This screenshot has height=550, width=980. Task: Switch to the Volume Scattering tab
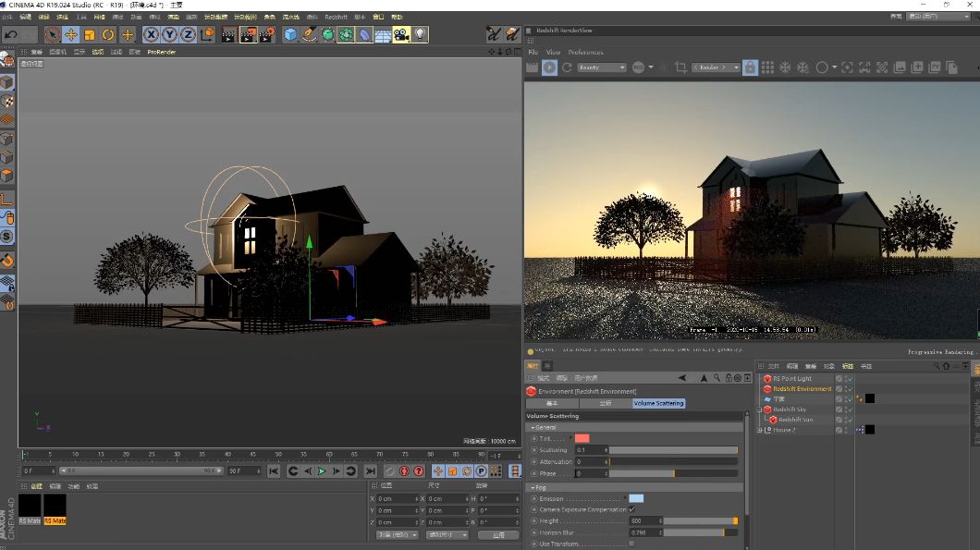(659, 403)
